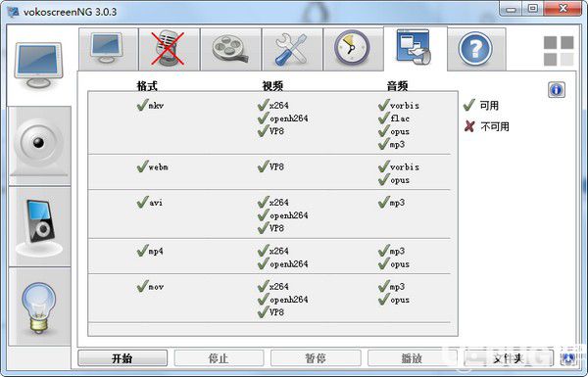The height and width of the screenshot is (377, 588).
Task: Click the vokoscreenNG title bar app icon
Action: [x=13, y=11]
